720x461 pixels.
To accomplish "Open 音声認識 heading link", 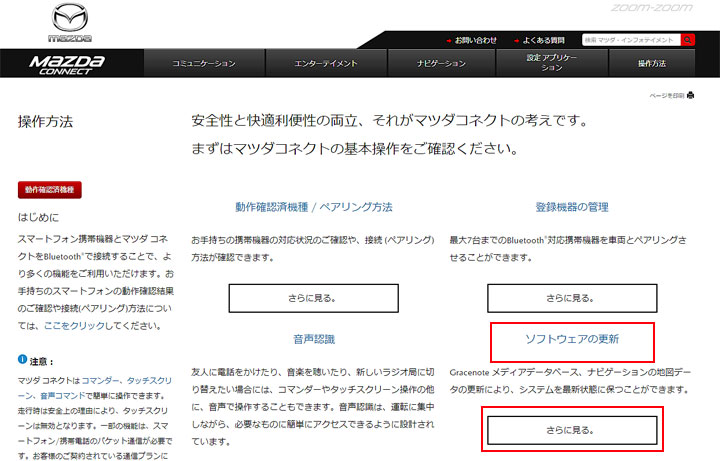I will [x=314, y=339].
